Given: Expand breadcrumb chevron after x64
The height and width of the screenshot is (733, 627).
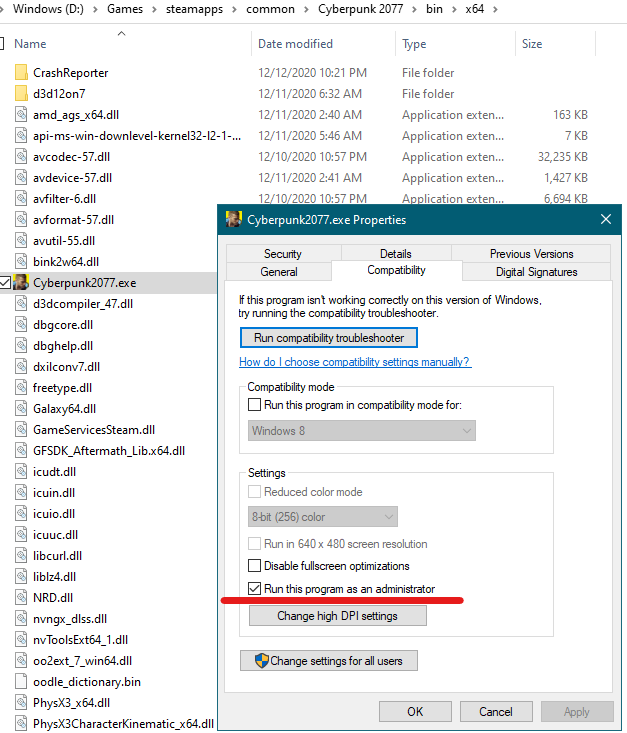Looking at the screenshot, I should pyautogui.click(x=495, y=9).
